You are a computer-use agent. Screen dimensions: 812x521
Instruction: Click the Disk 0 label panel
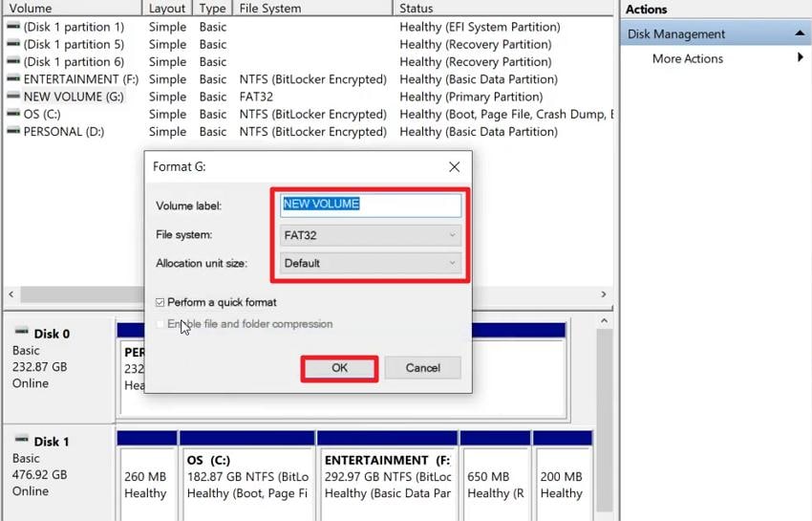coord(58,367)
